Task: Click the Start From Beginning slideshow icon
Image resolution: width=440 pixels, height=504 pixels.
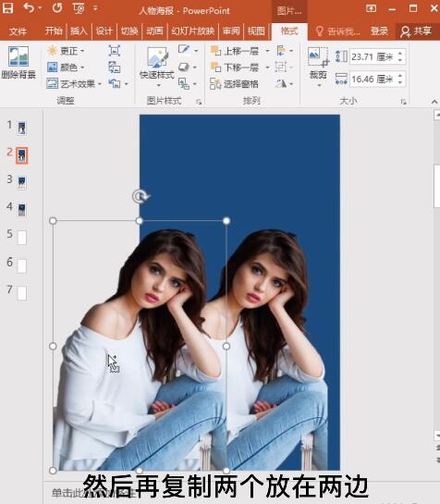Action: point(79,8)
